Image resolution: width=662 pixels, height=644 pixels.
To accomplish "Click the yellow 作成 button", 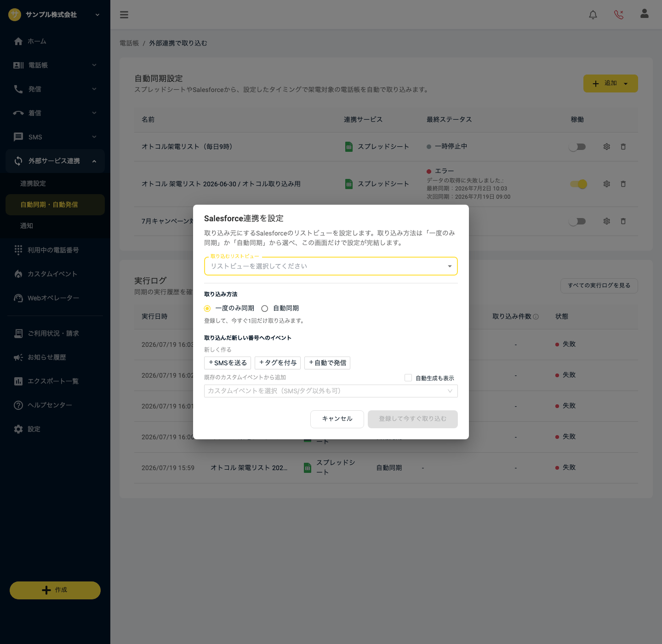I will click(x=55, y=590).
